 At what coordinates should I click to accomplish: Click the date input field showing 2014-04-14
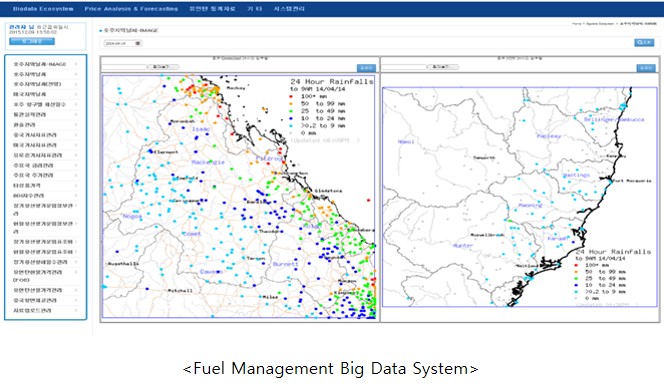(123, 43)
